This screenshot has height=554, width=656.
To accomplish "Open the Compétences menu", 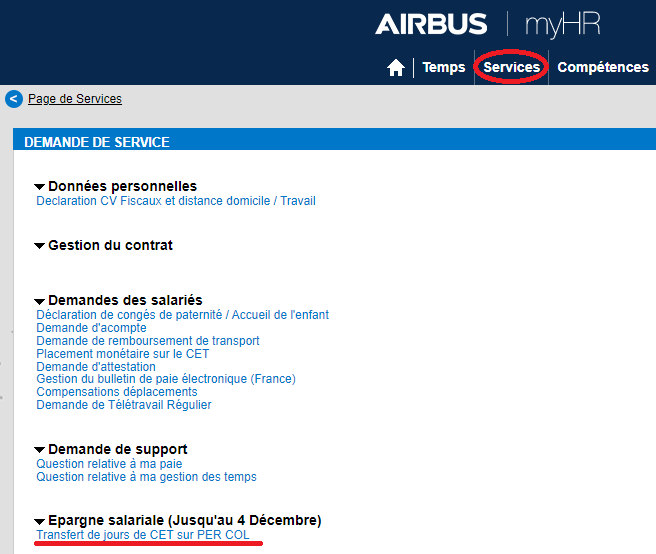I will [603, 67].
